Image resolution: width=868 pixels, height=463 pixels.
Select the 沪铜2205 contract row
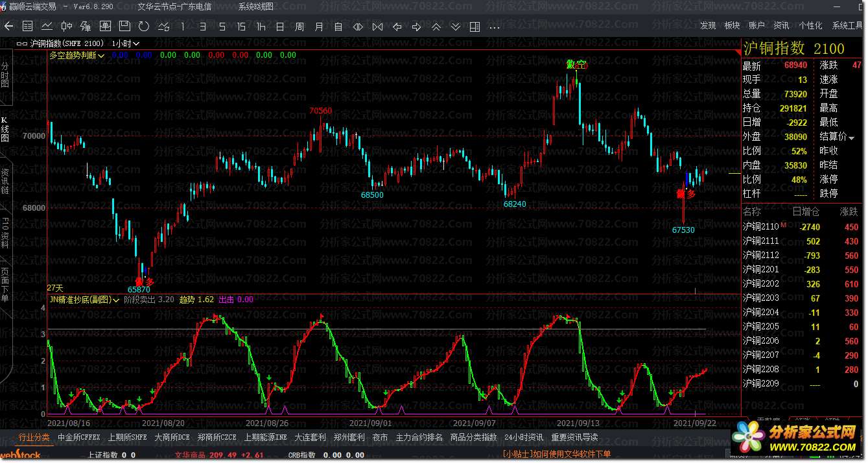803,327
